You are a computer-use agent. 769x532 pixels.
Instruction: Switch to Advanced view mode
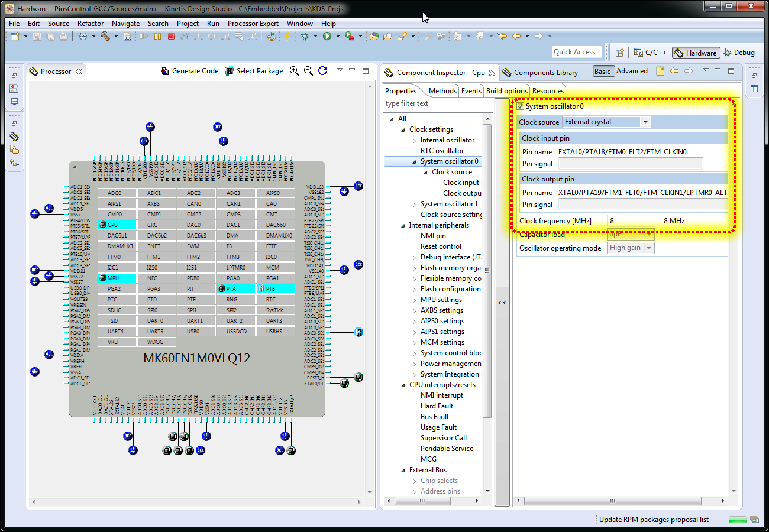click(632, 72)
